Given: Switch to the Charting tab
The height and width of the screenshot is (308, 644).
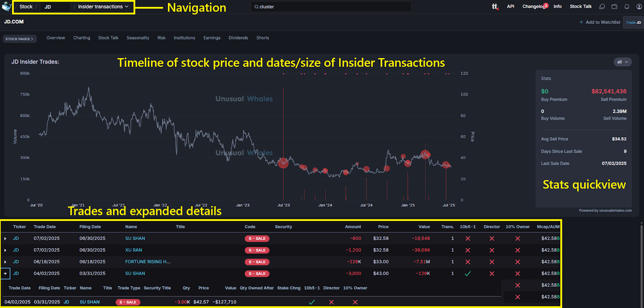Looking at the screenshot, I should point(82,38).
